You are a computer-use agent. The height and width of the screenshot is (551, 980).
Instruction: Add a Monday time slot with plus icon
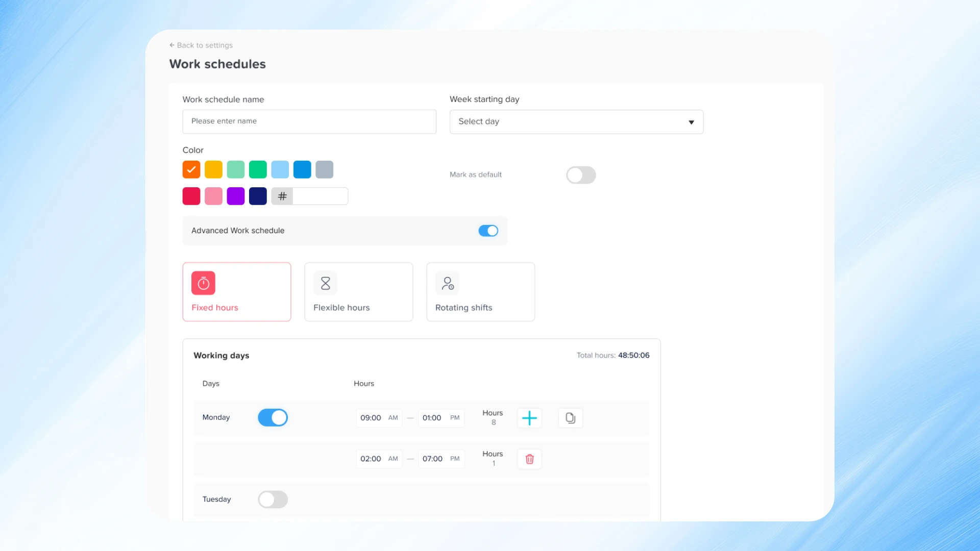[x=529, y=418]
